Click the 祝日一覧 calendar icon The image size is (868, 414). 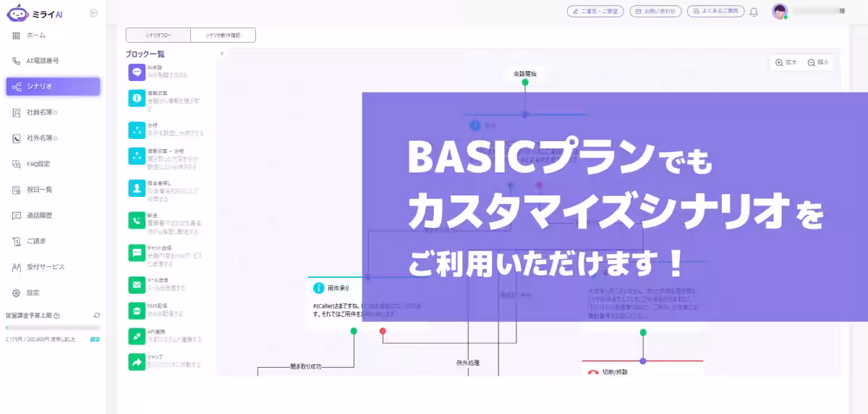[x=17, y=190]
